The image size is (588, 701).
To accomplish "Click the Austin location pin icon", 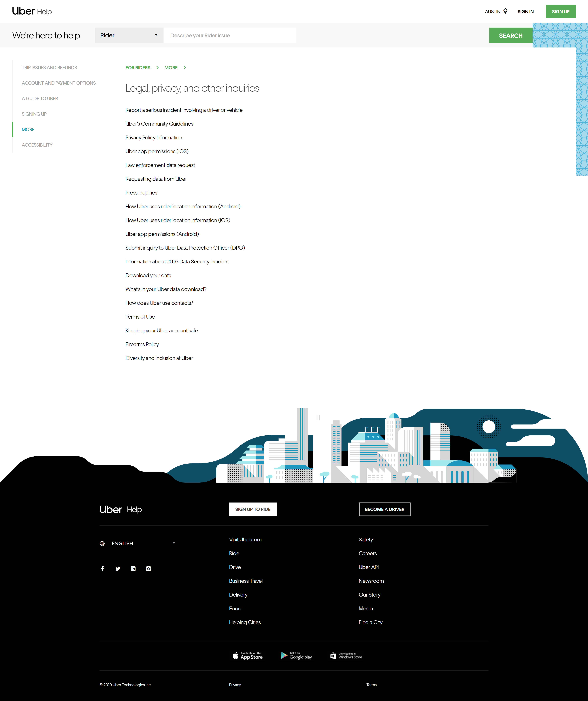I will click(x=505, y=11).
